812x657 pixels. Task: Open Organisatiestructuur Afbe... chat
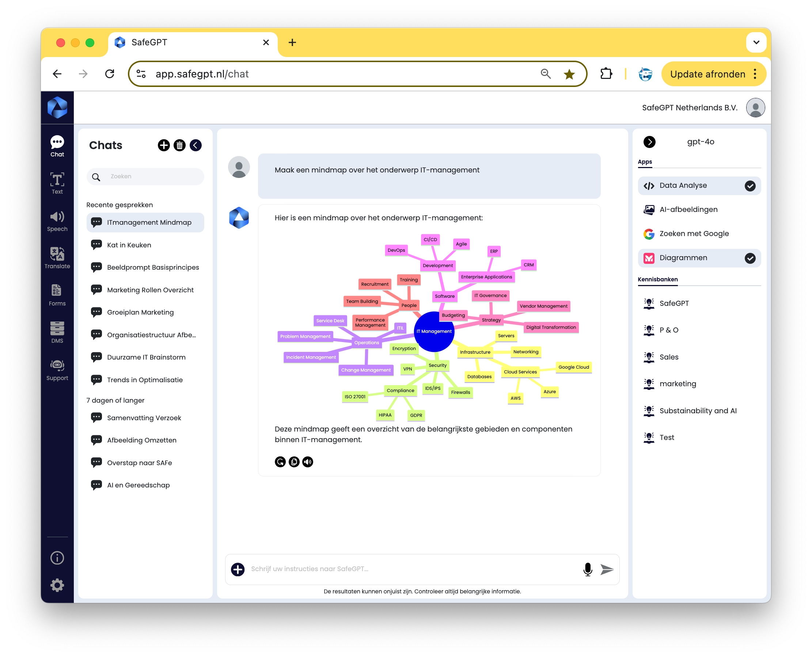click(x=145, y=335)
